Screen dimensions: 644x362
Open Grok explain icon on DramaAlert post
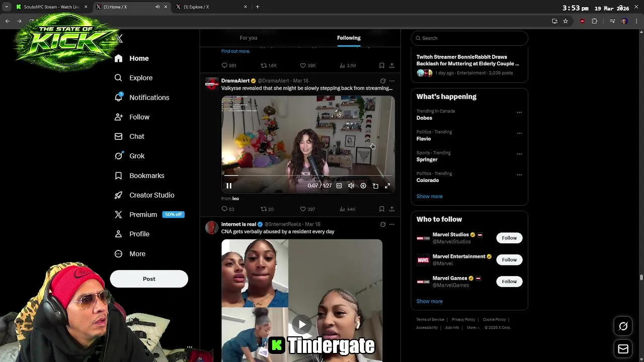pyautogui.click(x=383, y=81)
